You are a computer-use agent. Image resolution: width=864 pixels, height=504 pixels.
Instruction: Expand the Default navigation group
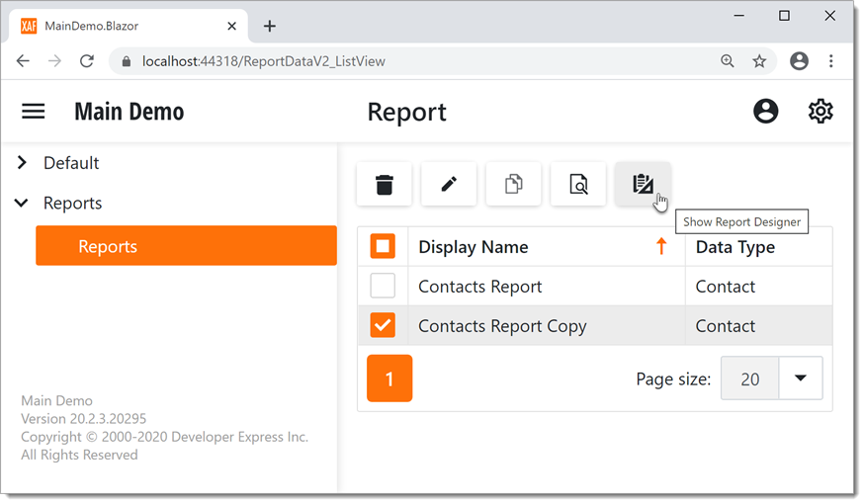coord(22,162)
